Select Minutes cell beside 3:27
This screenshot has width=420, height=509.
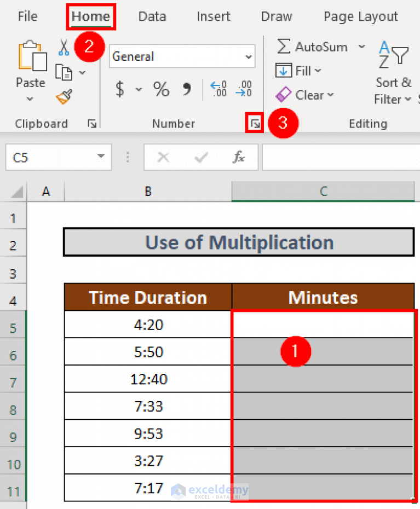pyautogui.click(x=323, y=461)
